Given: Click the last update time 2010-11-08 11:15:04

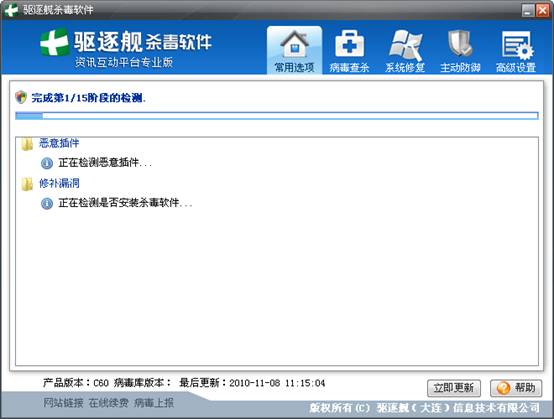Looking at the screenshot, I should 277,383.
